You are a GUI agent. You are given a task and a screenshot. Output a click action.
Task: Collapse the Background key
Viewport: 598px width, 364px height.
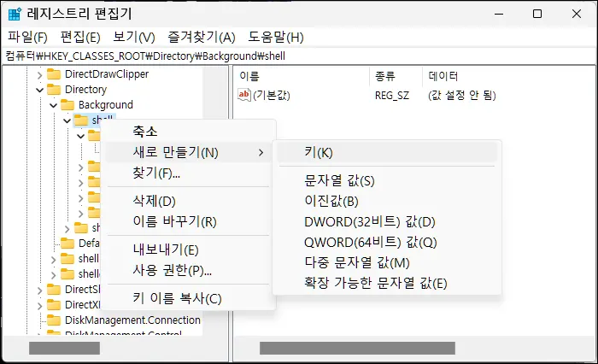click(x=53, y=105)
